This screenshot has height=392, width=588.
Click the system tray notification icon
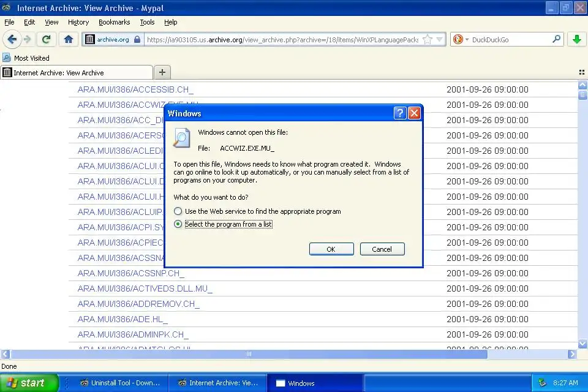pyautogui.click(x=542, y=383)
